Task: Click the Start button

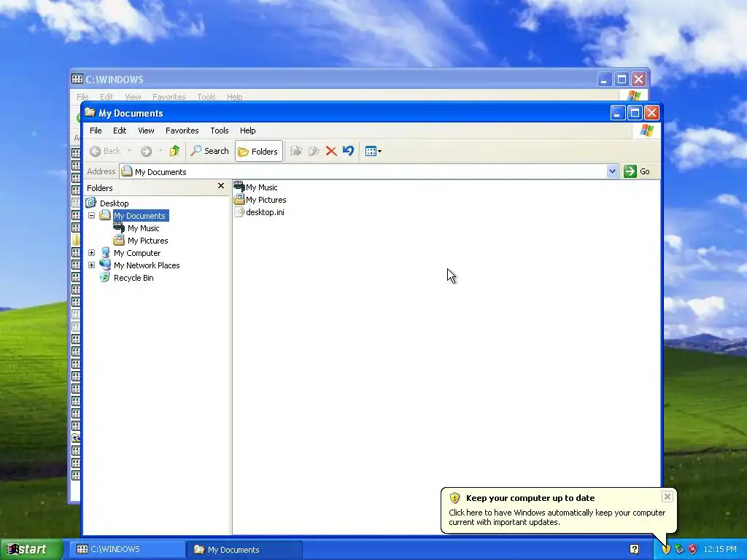Action: pos(31,549)
